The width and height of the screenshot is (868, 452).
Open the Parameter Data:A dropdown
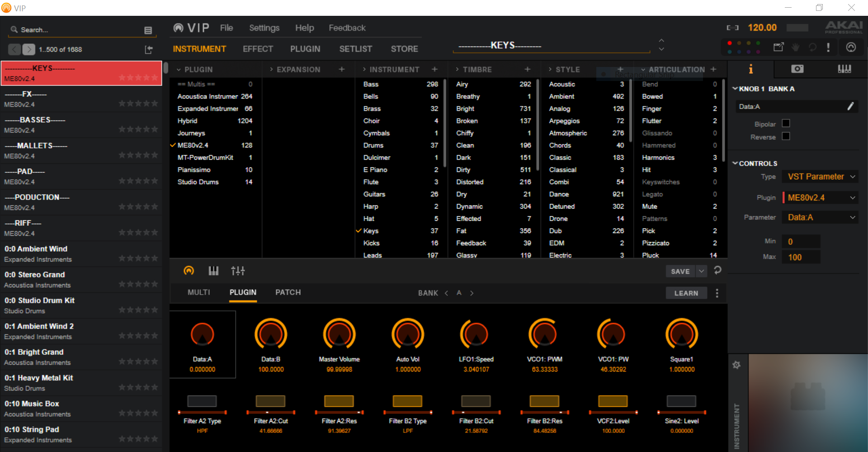coord(821,217)
